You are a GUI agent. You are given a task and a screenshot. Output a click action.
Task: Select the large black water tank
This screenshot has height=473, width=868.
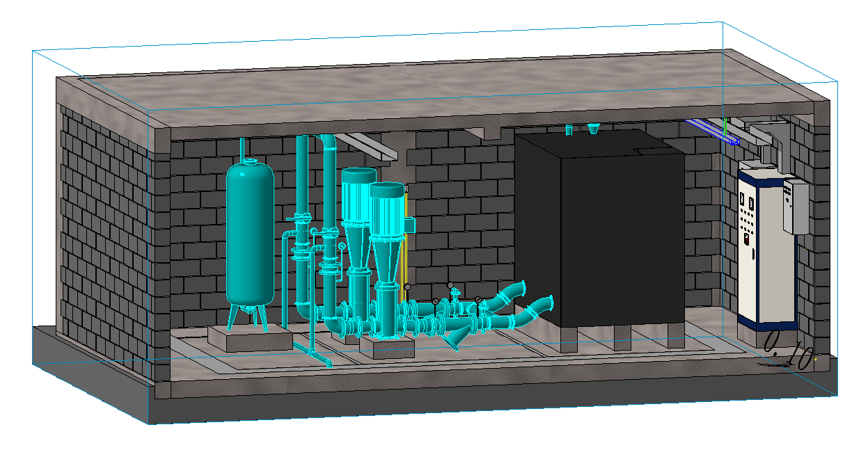(599, 227)
